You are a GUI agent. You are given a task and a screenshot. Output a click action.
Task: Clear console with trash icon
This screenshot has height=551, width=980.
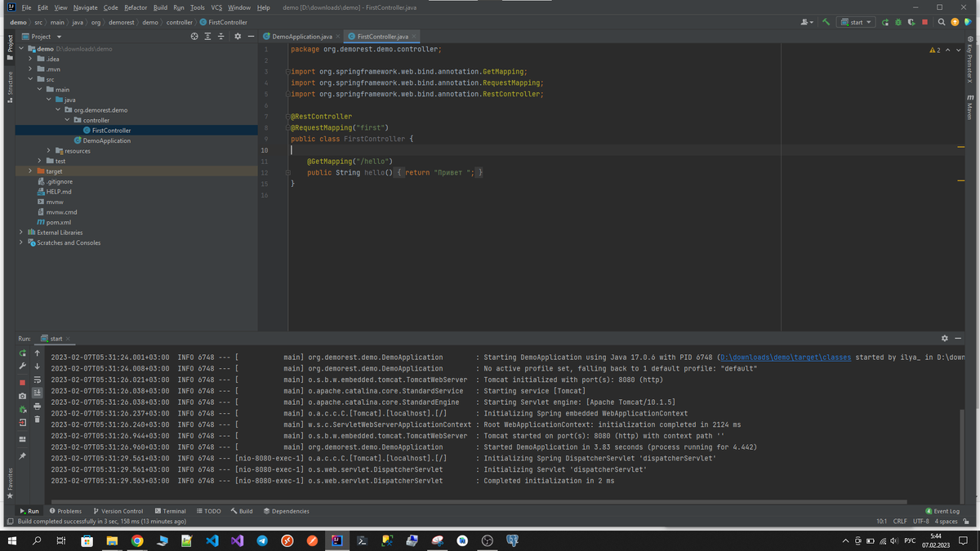37,420
